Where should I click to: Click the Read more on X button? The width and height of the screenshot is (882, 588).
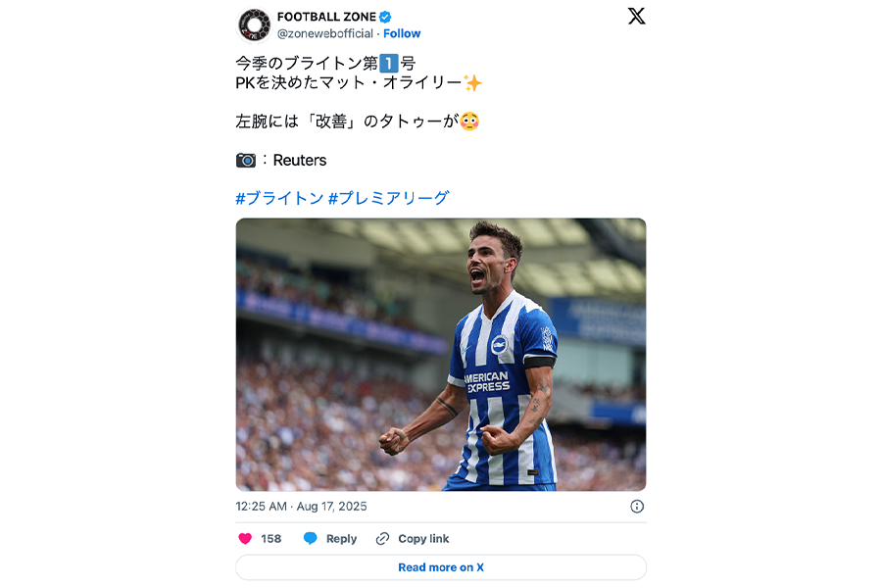point(440,567)
